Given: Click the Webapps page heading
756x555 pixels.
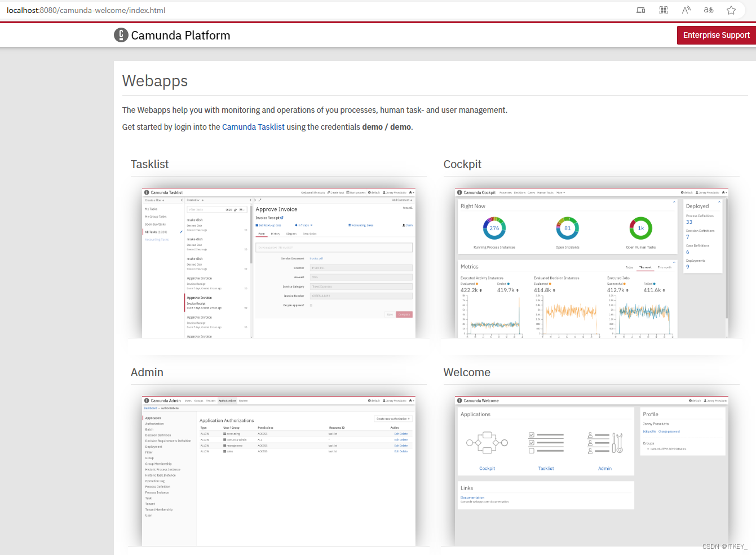Looking at the screenshot, I should pos(155,81).
